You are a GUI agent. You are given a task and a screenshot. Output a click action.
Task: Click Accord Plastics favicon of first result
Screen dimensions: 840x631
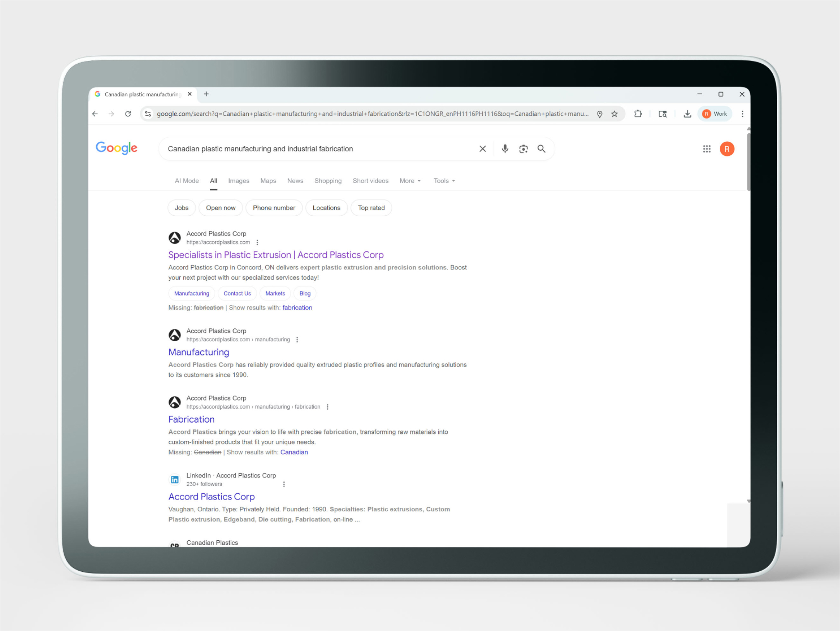[175, 238]
